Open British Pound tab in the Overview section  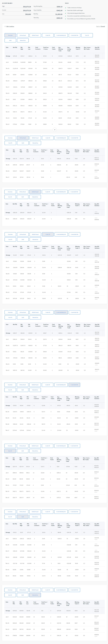click(35, 35)
